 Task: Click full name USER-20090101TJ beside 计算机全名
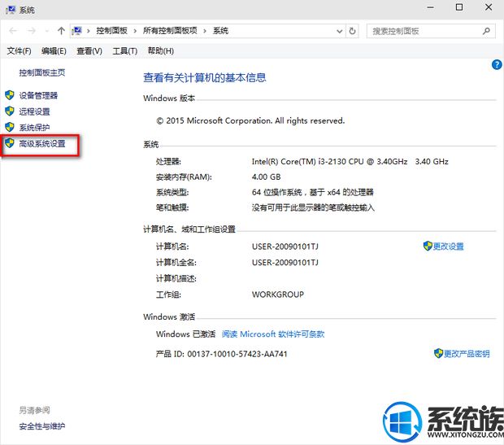pyautogui.click(x=285, y=263)
